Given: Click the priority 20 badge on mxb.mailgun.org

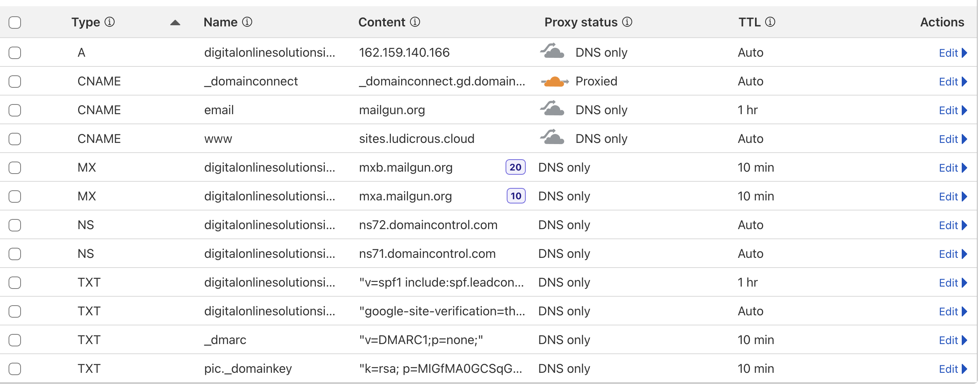Looking at the screenshot, I should pos(515,167).
